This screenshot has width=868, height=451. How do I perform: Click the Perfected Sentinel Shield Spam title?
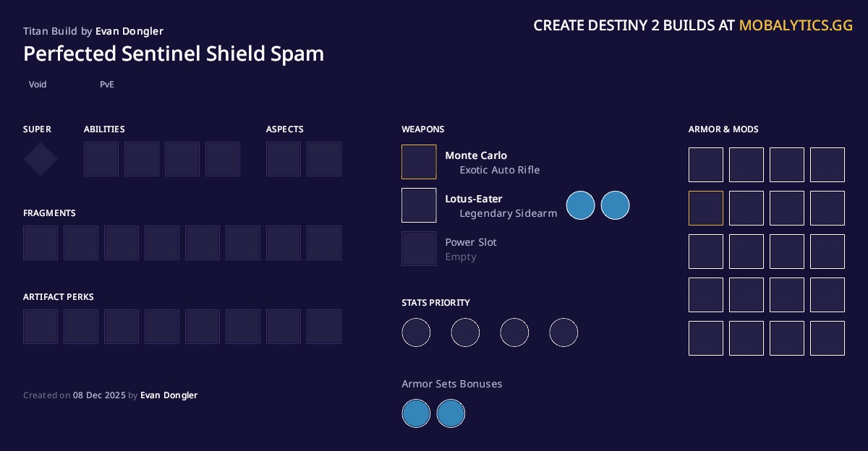[174, 53]
